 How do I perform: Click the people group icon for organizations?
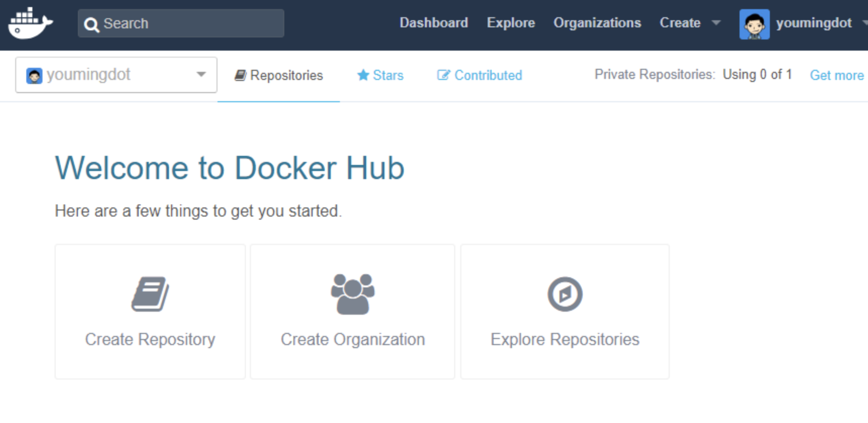coord(353,294)
